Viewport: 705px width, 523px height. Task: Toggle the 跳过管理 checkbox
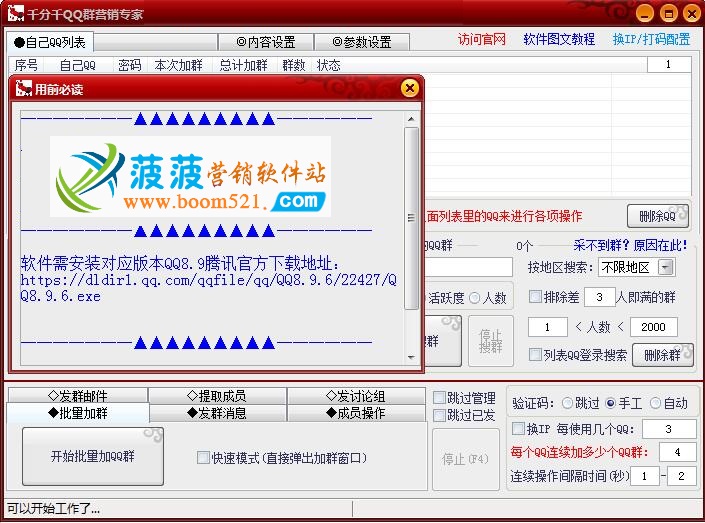click(439, 398)
